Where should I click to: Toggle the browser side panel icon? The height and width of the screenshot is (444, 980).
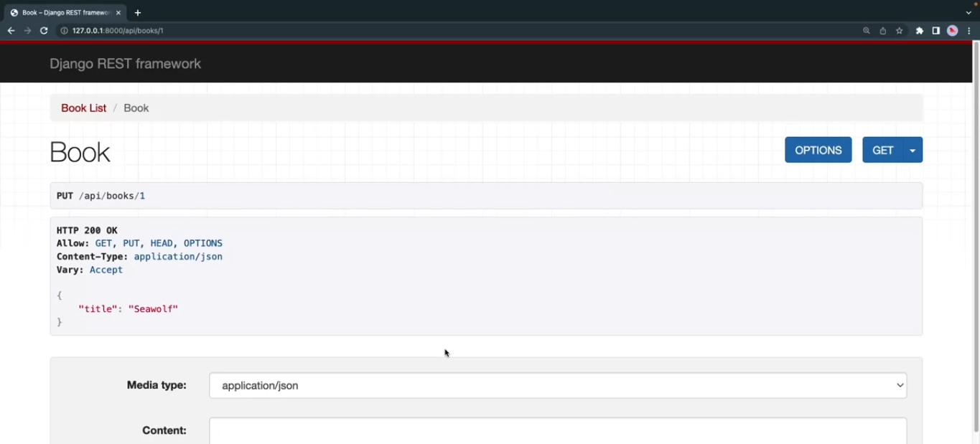[x=936, y=31]
